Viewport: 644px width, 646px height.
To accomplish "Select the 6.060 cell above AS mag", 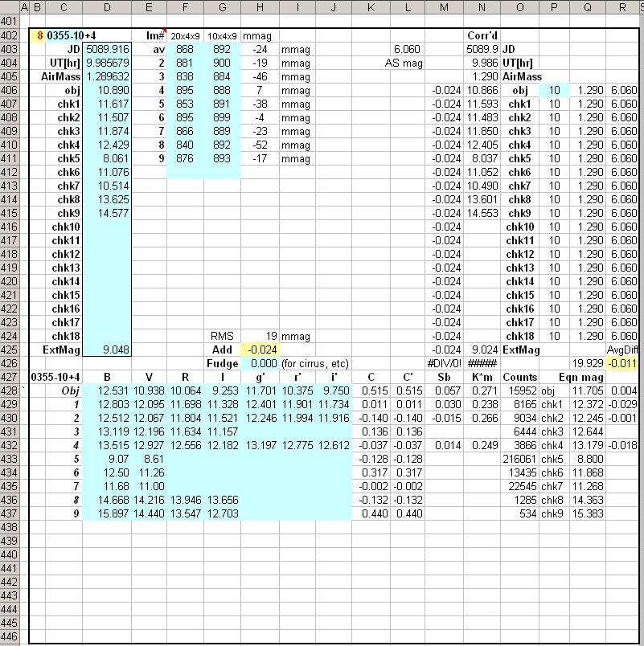I will (408, 50).
